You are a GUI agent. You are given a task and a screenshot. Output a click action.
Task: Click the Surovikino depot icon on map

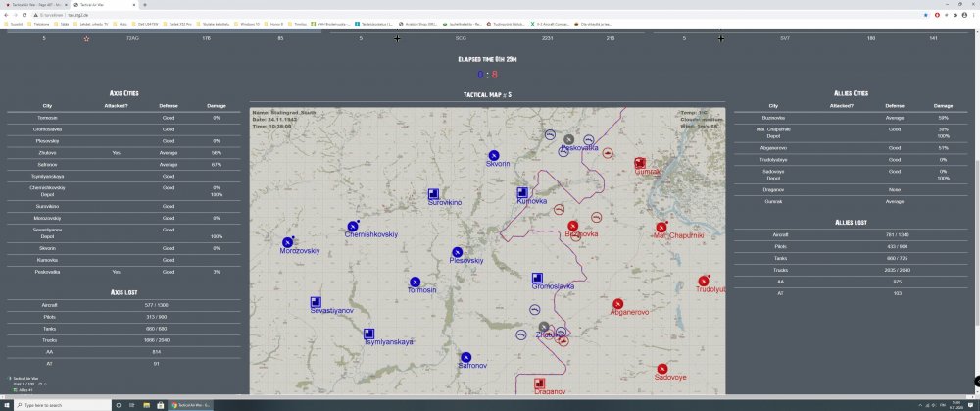point(432,193)
